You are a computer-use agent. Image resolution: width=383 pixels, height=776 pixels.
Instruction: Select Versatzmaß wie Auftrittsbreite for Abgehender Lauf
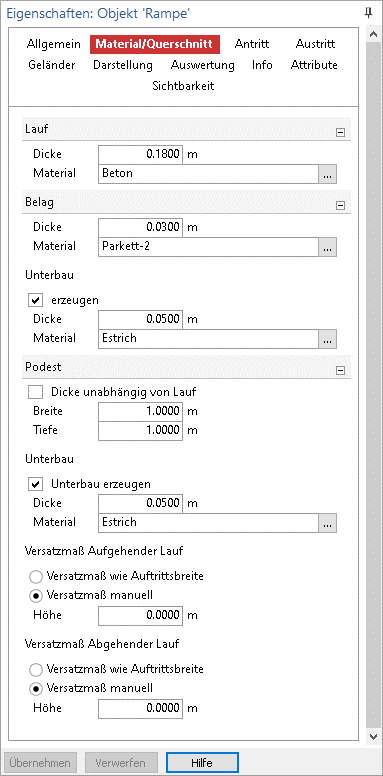[x=36, y=670]
